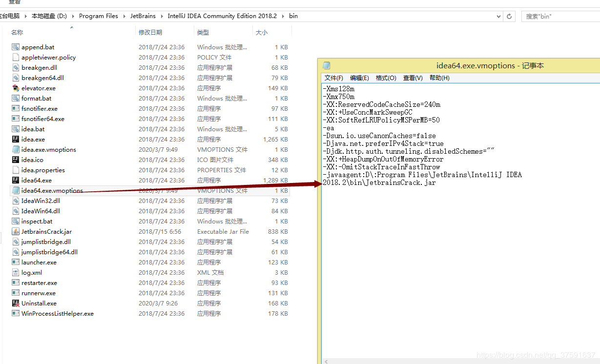600x364 pixels.
Task: Click the -Xms128m line in Notepad
Action: tap(338, 89)
